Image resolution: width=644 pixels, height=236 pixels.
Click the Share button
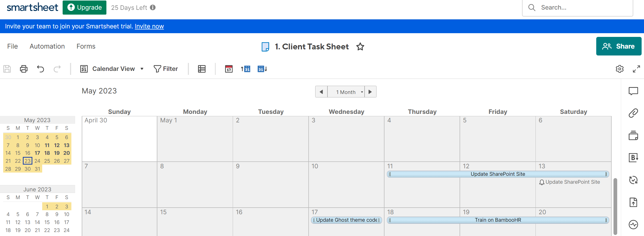(619, 46)
